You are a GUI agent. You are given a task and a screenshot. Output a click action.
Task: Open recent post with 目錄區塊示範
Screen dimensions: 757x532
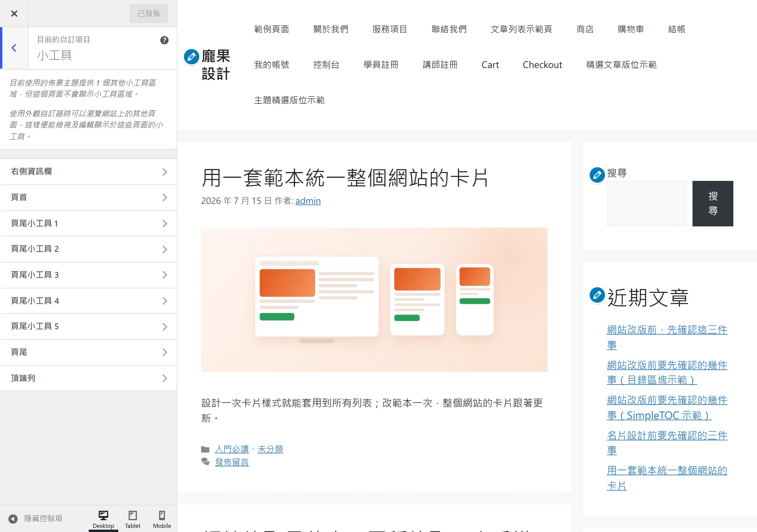(667, 372)
